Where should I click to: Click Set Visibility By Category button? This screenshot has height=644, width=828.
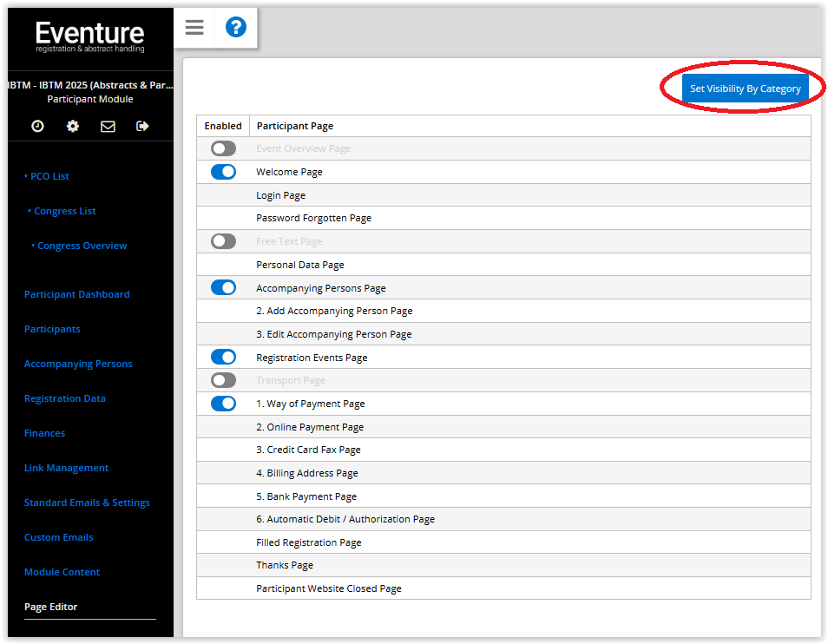pos(745,89)
